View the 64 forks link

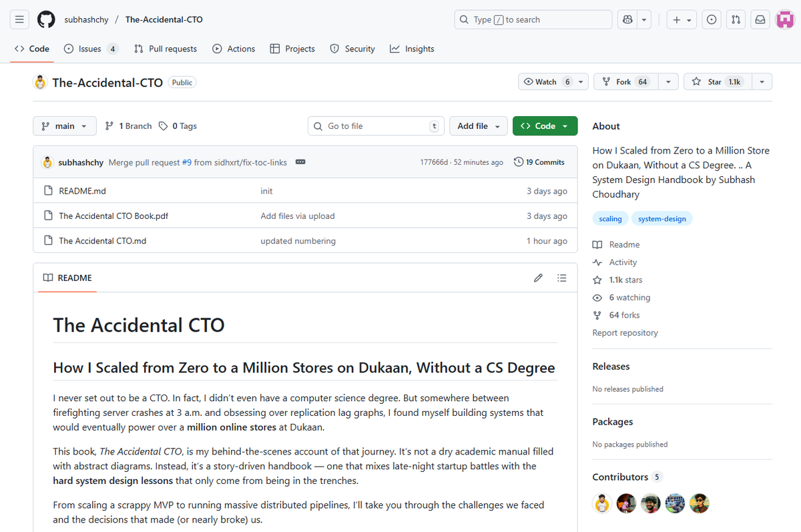pyautogui.click(x=616, y=315)
